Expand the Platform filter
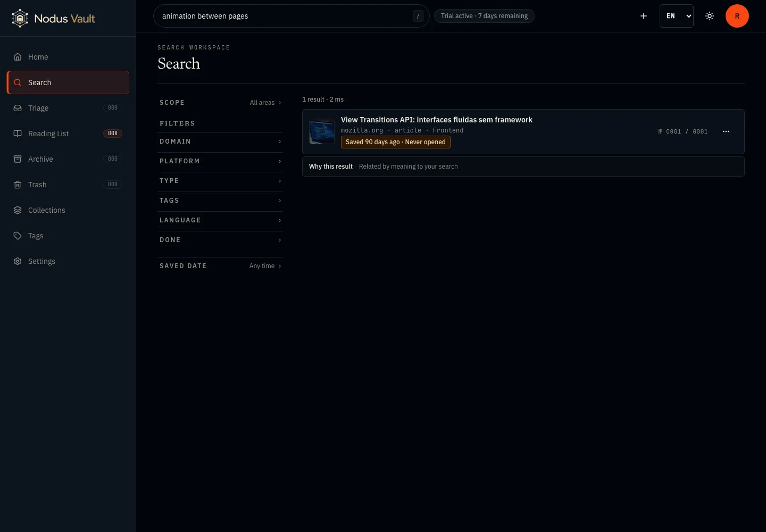766x532 pixels. pyautogui.click(x=220, y=161)
